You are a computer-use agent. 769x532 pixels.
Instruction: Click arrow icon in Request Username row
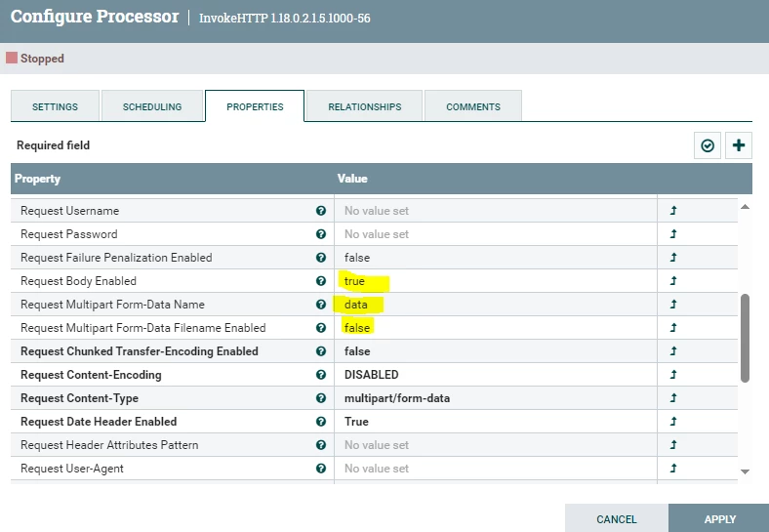click(x=673, y=211)
